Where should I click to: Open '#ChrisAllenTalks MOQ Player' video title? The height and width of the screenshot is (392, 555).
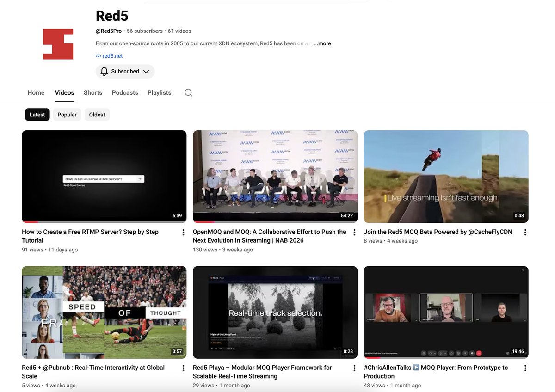point(436,372)
